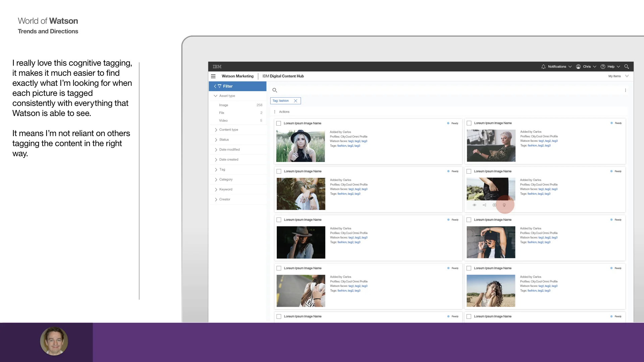
Task: Remove the Tag: fashion filter chip
Action: tap(296, 101)
